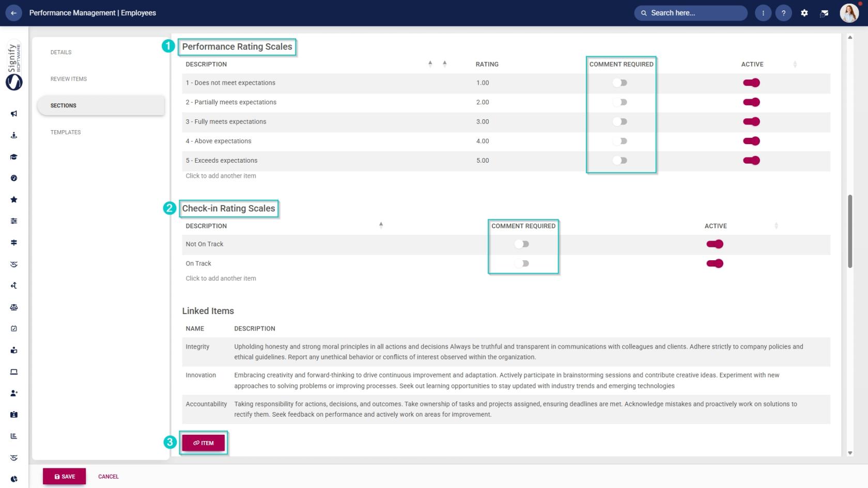Click the 3.00 rating value
The image size is (868, 488).
[483, 122]
